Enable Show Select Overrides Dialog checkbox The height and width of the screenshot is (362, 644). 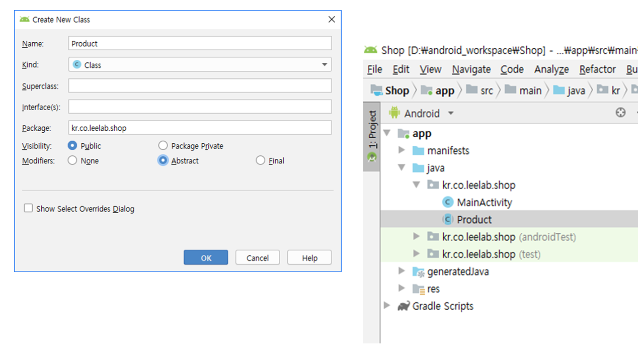click(28, 208)
